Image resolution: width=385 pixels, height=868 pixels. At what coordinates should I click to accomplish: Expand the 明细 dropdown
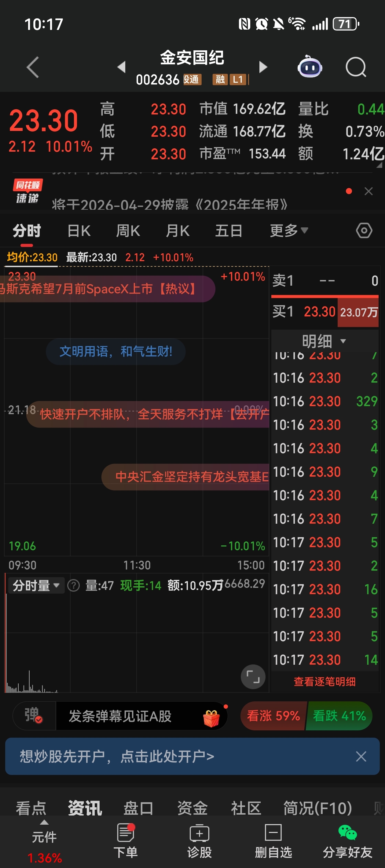[x=324, y=341]
